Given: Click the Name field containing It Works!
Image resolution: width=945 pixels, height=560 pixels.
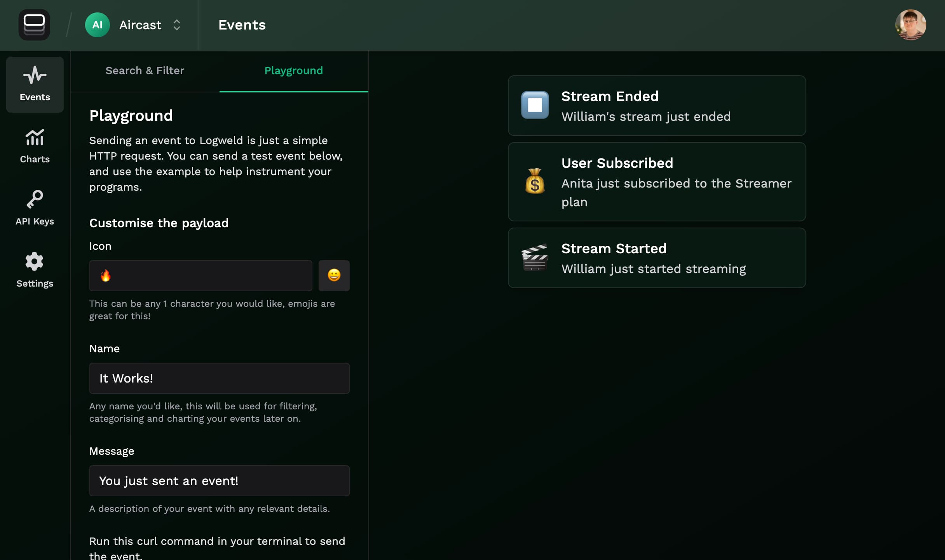Looking at the screenshot, I should click(219, 378).
